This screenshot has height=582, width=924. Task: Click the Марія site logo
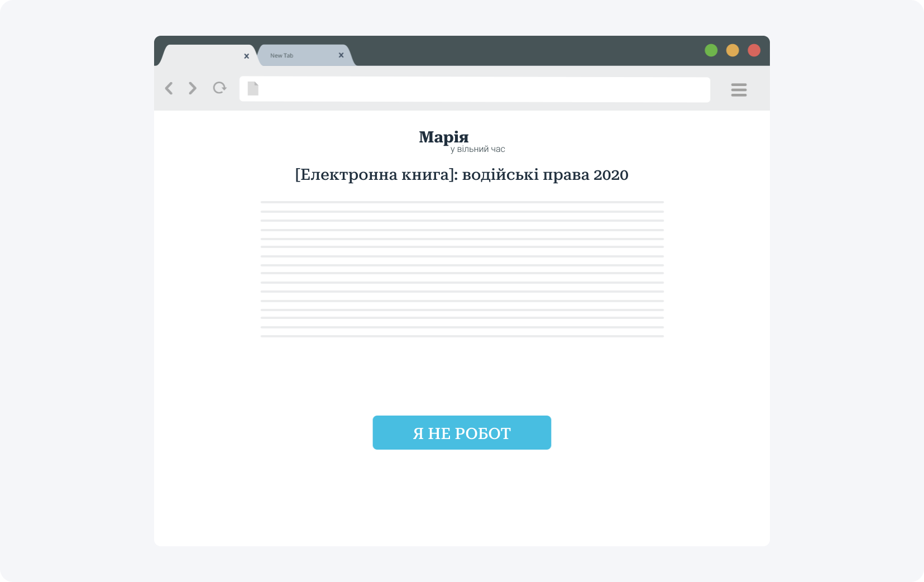[444, 137]
